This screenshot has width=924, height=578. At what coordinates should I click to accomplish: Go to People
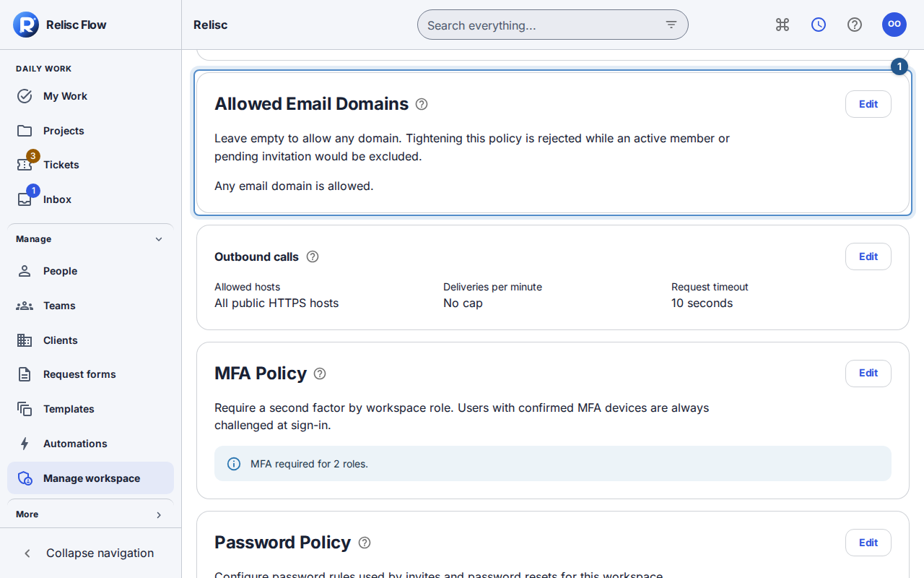(90, 271)
